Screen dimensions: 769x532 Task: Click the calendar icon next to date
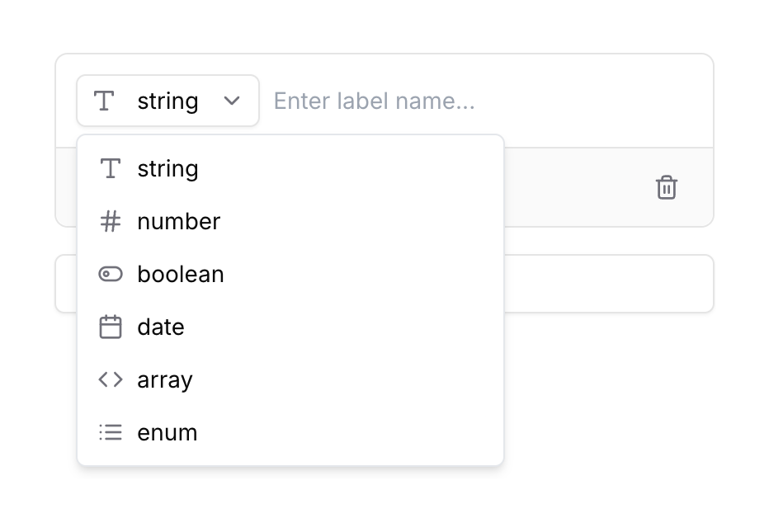[110, 327]
